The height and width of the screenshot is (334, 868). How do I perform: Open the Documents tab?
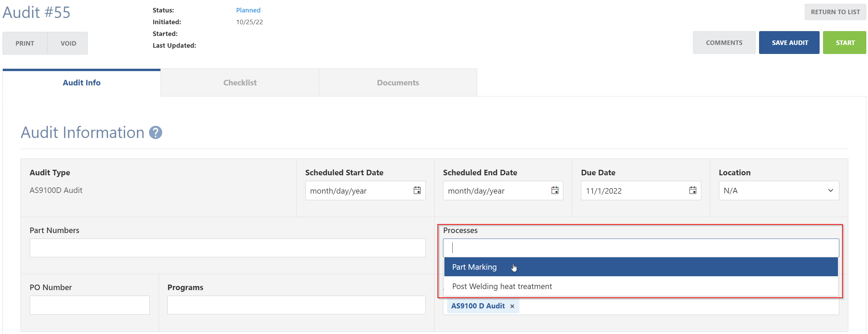click(398, 83)
